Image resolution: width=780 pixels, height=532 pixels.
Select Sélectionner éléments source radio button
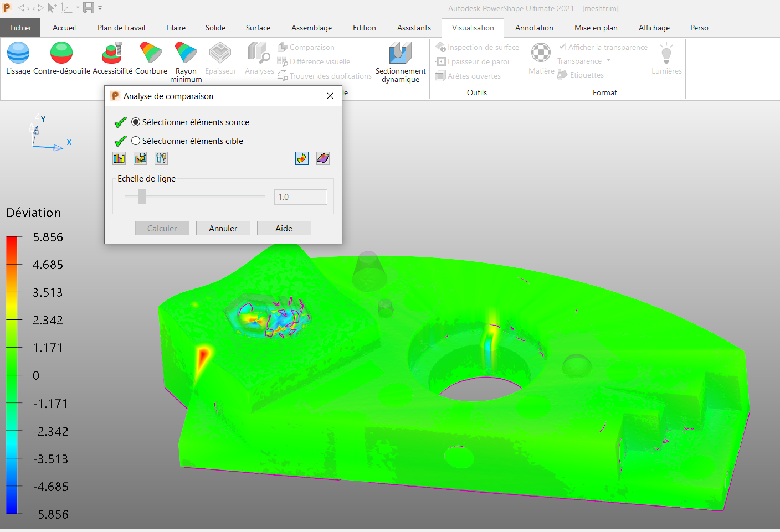136,122
